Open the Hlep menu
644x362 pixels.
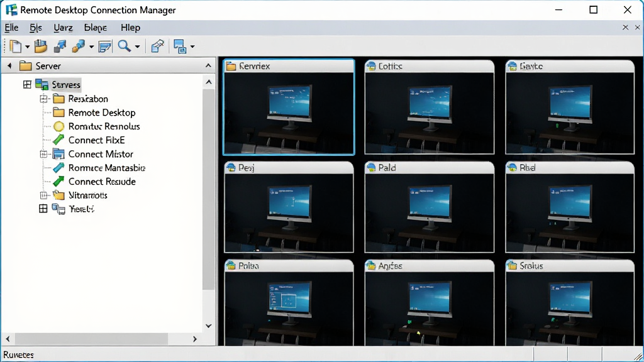pyautogui.click(x=130, y=28)
